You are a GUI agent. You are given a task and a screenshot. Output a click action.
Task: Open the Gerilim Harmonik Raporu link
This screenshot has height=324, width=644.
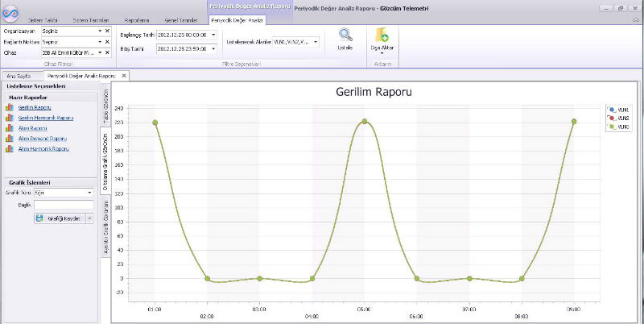pos(45,117)
